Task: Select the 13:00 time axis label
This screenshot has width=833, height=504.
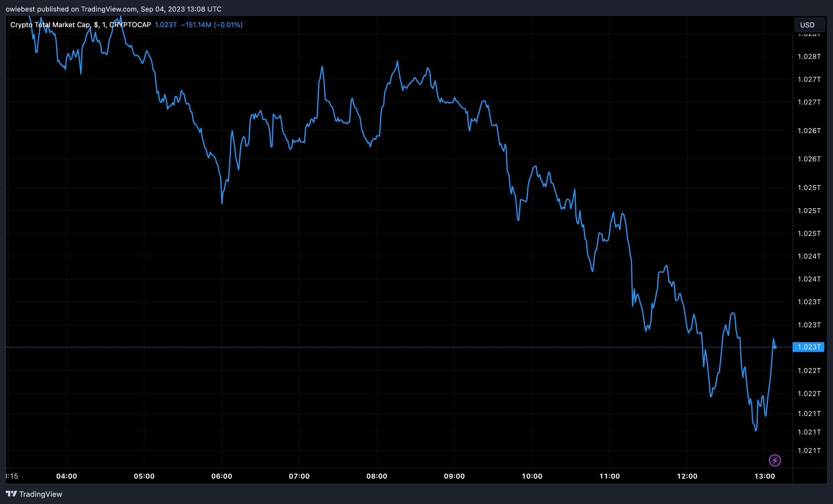Action: (765, 476)
